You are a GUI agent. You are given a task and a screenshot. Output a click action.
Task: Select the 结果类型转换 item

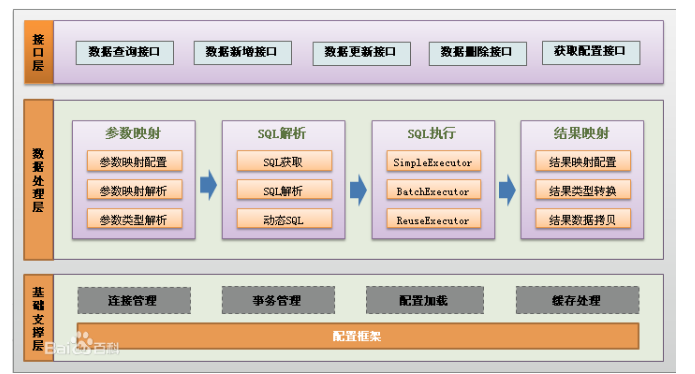point(583,190)
